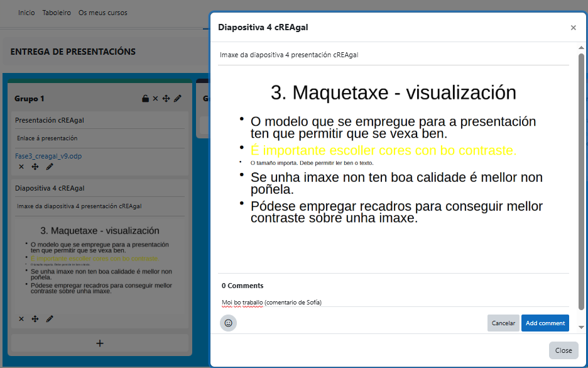This screenshot has height=368, width=588.
Task: Click the dialog scrollbar up arrow
Action: tap(581, 48)
